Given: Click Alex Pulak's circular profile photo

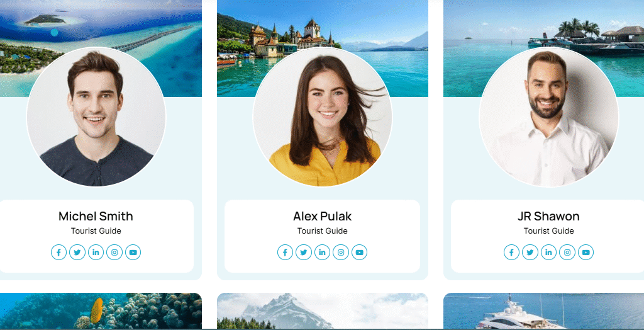Looking at the screenshot, I should click(323, 117).
